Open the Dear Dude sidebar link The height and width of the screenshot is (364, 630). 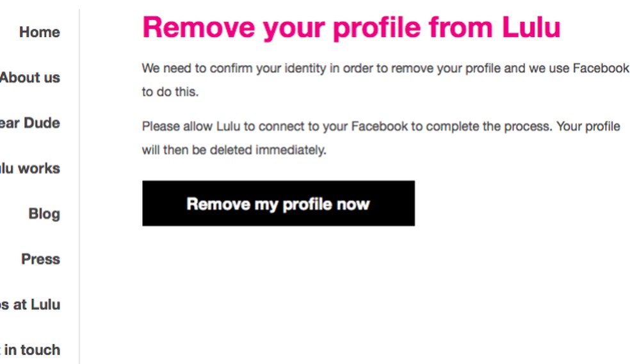30,123
